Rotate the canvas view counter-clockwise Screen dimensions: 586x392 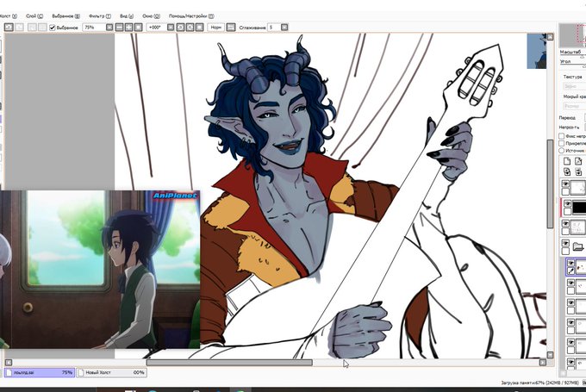180,28
